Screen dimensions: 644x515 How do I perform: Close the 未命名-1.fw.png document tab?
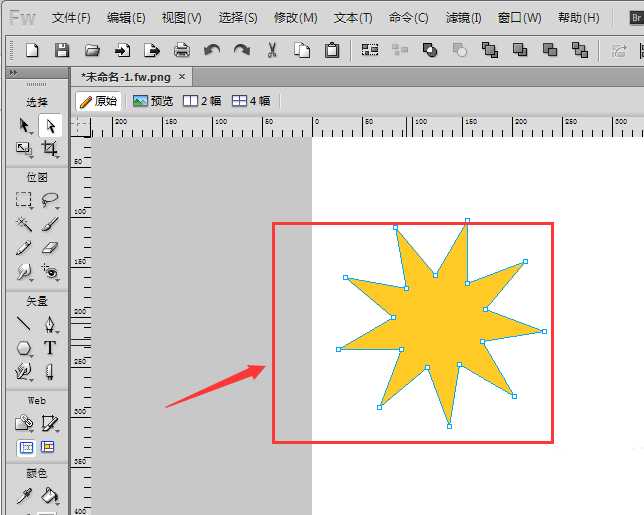click(178, 75)
